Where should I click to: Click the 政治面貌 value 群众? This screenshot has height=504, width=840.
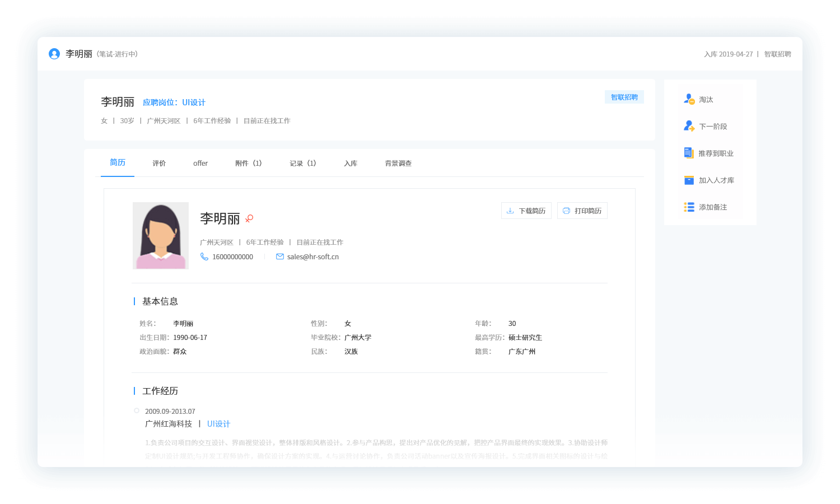tap(180, 352)
